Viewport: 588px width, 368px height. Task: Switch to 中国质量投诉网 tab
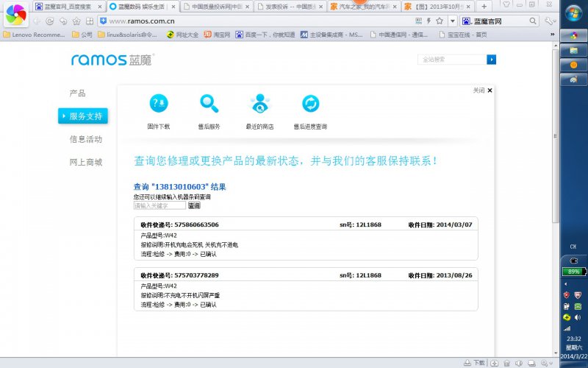tap(217, 7)
